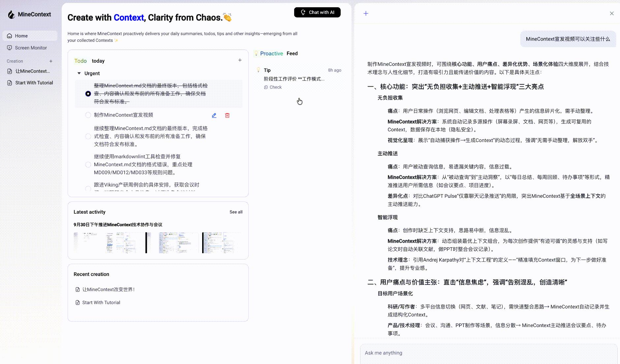Viewport: 620px width, 364px height.
Task: Click Check under the Tip card
Action: pyautogui.click(x=273, y=87)
